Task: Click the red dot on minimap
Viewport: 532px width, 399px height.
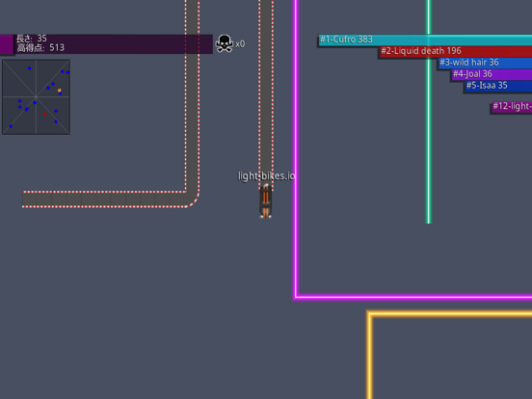Action: (x=44, y=115)
